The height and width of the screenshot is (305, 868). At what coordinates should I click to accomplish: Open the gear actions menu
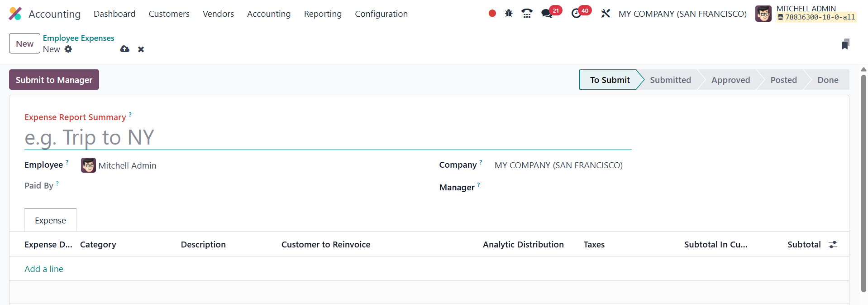tap(68, 49)
